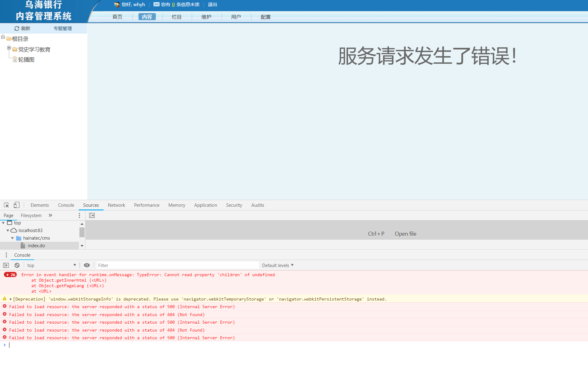Toggle the console sidebar panel icon
This screenshot has height=373, width=588.
(x=6, y=266)
